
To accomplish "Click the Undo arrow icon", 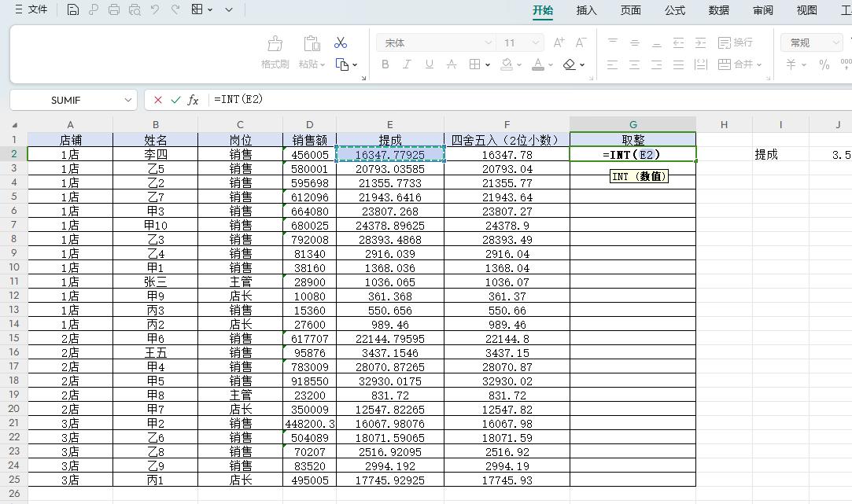I will (x=155, y=9).
